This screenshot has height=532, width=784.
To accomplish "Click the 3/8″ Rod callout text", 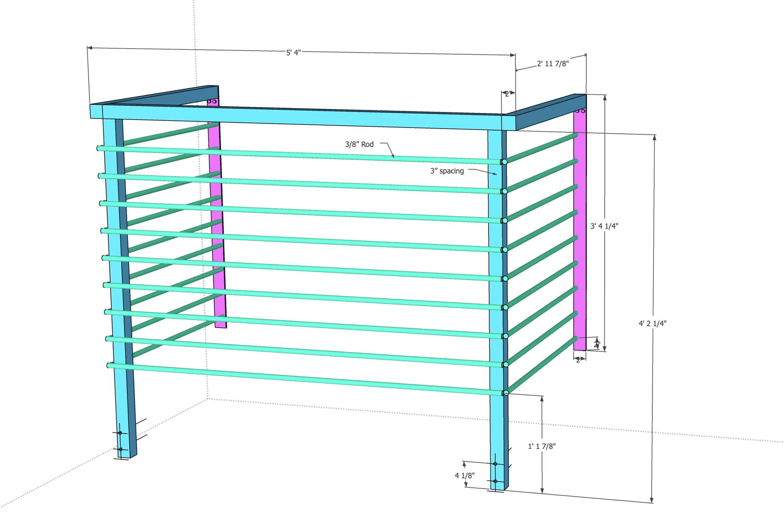I will pos(359,144).
